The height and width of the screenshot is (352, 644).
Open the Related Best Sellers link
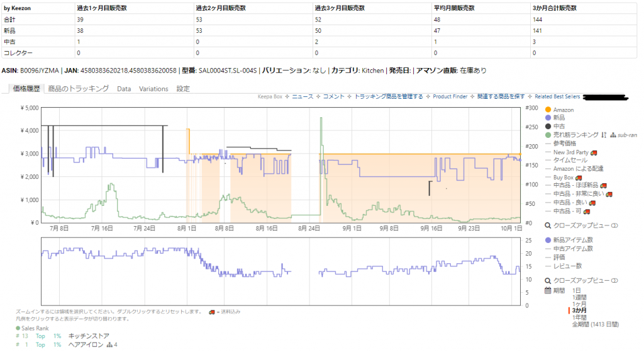coord(557,97)
